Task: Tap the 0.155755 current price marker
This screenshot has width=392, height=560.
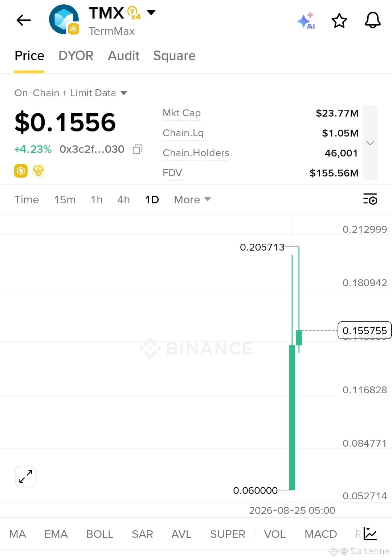Action: point(364,330)
